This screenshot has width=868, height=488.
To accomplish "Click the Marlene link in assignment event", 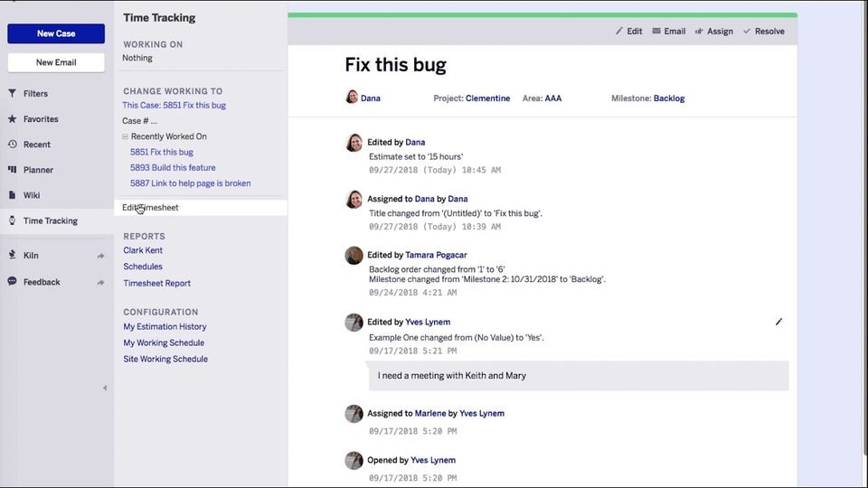I will click(x=430, y=413).
